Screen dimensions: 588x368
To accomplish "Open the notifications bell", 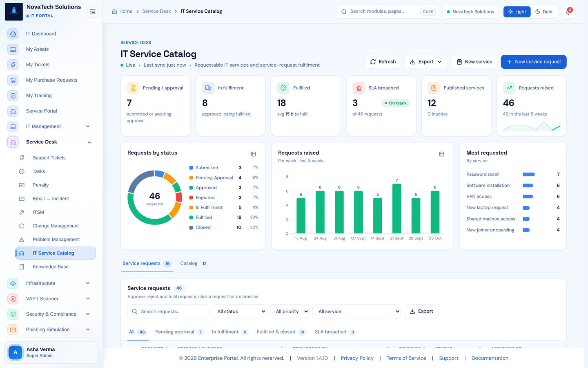I will 568,12.
